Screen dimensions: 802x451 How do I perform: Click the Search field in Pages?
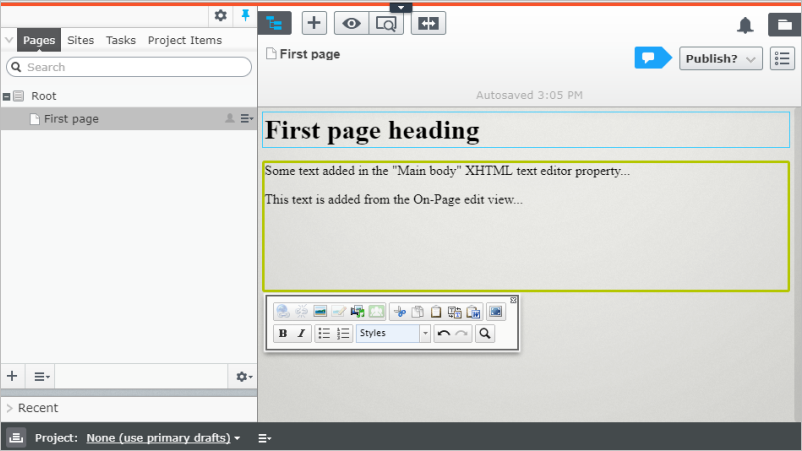(130, 67)
